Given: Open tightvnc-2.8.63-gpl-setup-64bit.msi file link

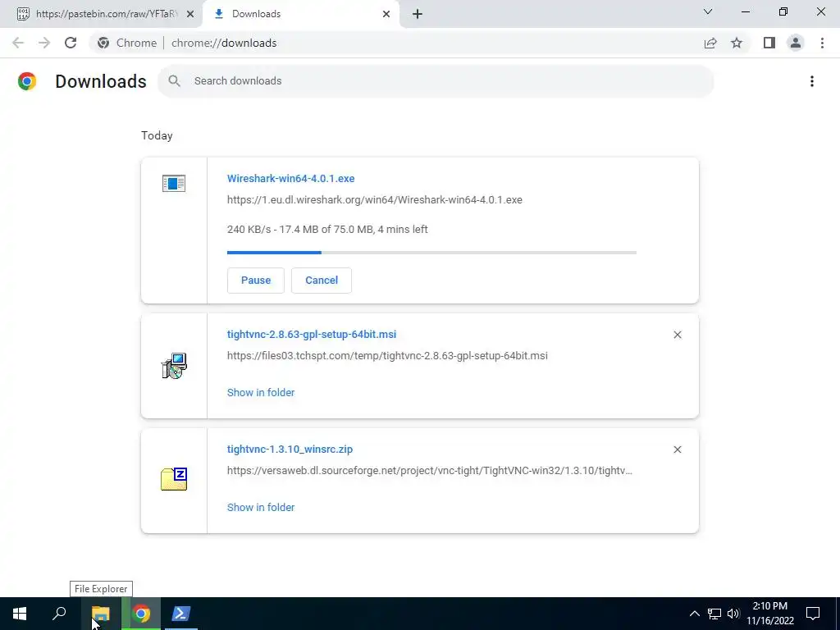Looking at the screenshot, I should coord(312,335).
